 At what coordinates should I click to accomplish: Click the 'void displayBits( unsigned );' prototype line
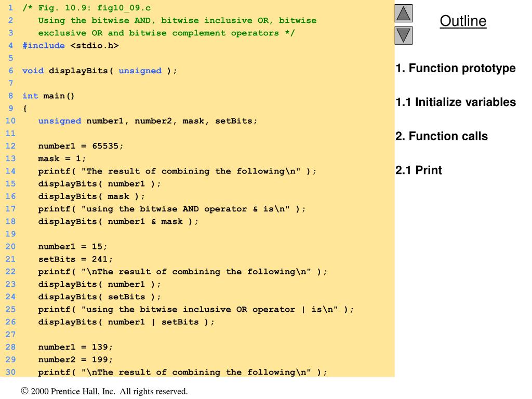click(100, 71)
